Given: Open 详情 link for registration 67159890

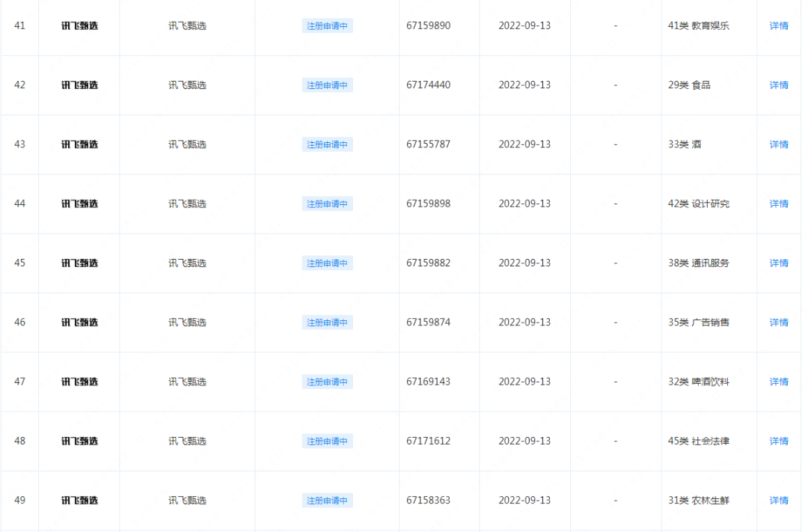Looking at the screenshot, I should pos(779,25).
